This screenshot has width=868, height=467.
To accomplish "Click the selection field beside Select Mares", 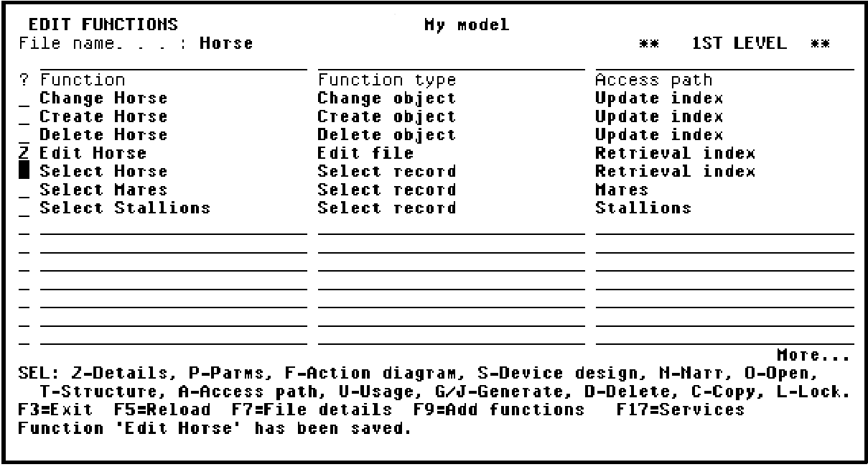I will coord(25,190).
